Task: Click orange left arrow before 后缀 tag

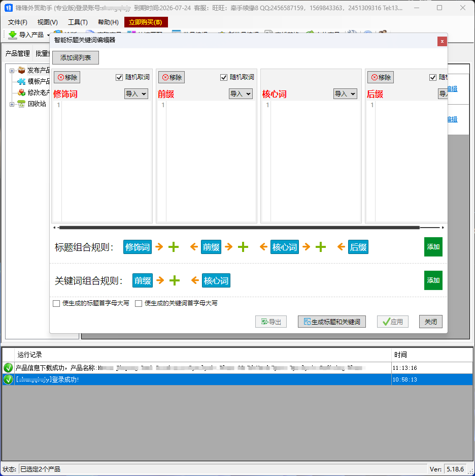Action: pyautogui.click(x=341, y=247)
